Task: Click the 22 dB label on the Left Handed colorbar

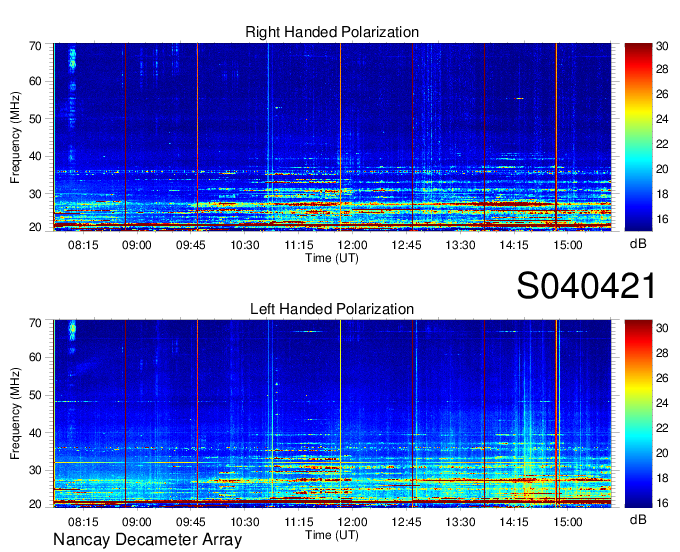Action: point(662,428)
